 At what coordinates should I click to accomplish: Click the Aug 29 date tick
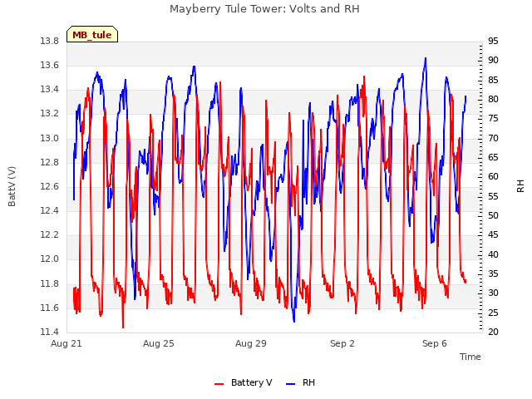pos(251,343)
